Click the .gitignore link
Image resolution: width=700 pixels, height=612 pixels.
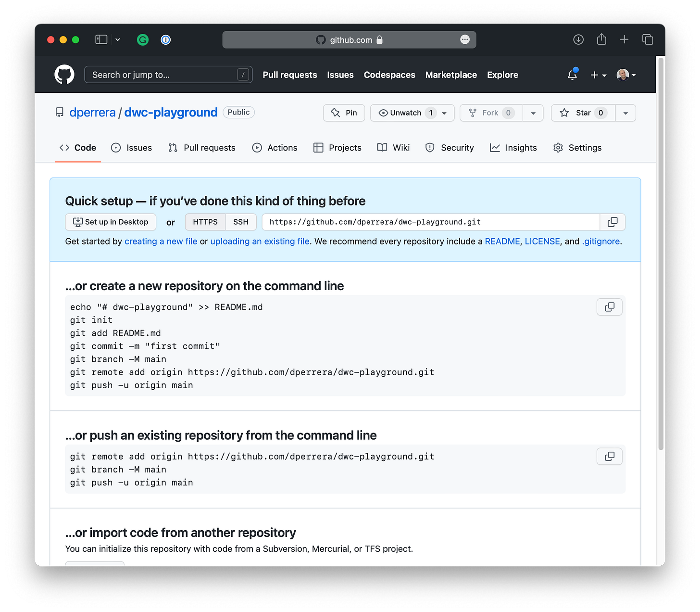(x=601, y=241)
